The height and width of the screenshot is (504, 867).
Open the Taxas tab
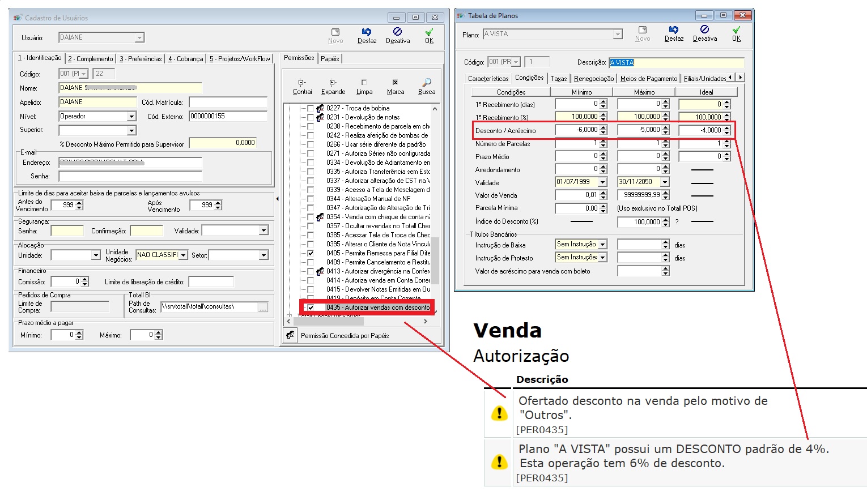559,79
